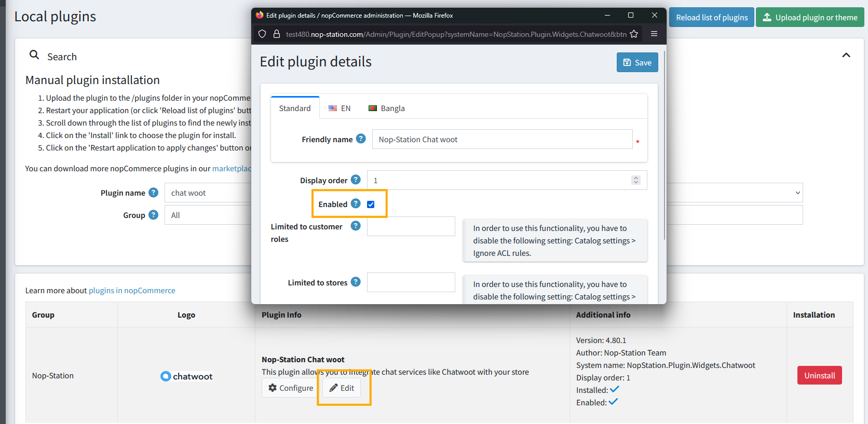This screenshot has width=868, height=424.
Task: Open help tooltip for Limited to stores
Action: click(356, 282)
